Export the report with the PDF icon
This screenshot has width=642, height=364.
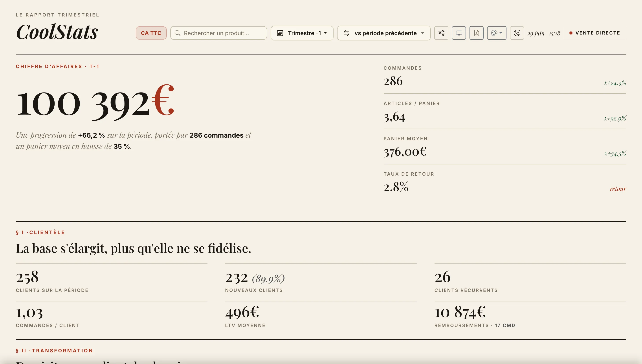476,33
